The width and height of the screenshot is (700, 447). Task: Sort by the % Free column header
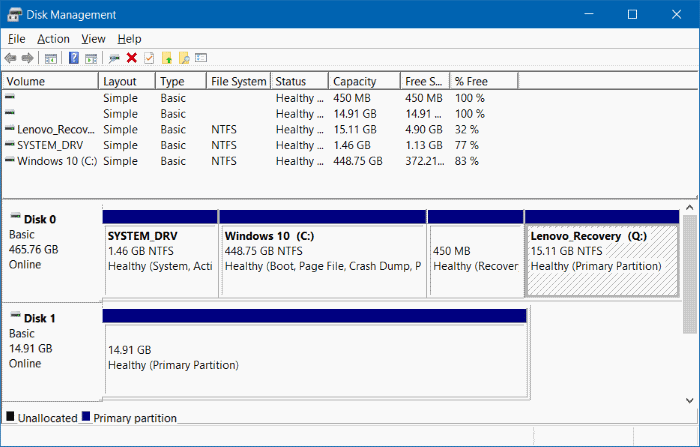(x=484, y=81)
